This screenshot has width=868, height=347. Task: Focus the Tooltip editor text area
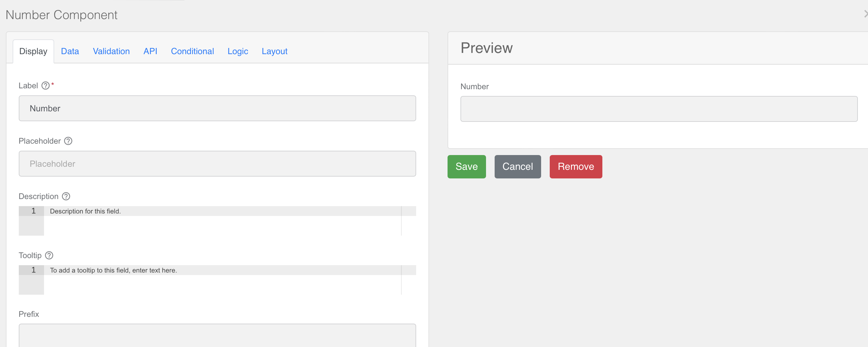[x=223, y=280]
